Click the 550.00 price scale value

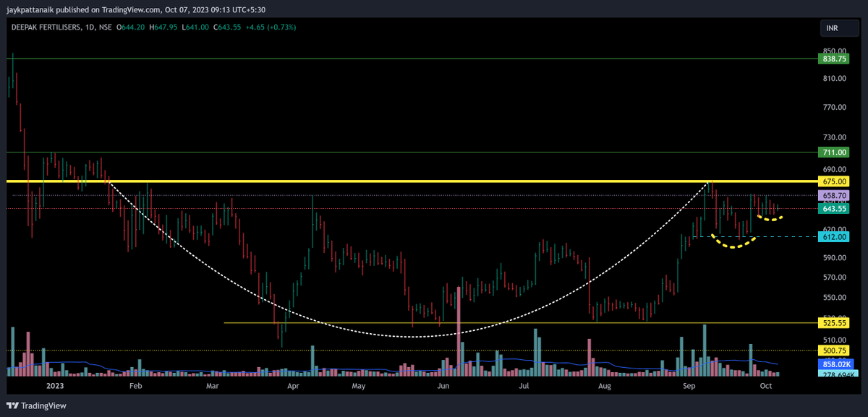(x=834, y=297)
